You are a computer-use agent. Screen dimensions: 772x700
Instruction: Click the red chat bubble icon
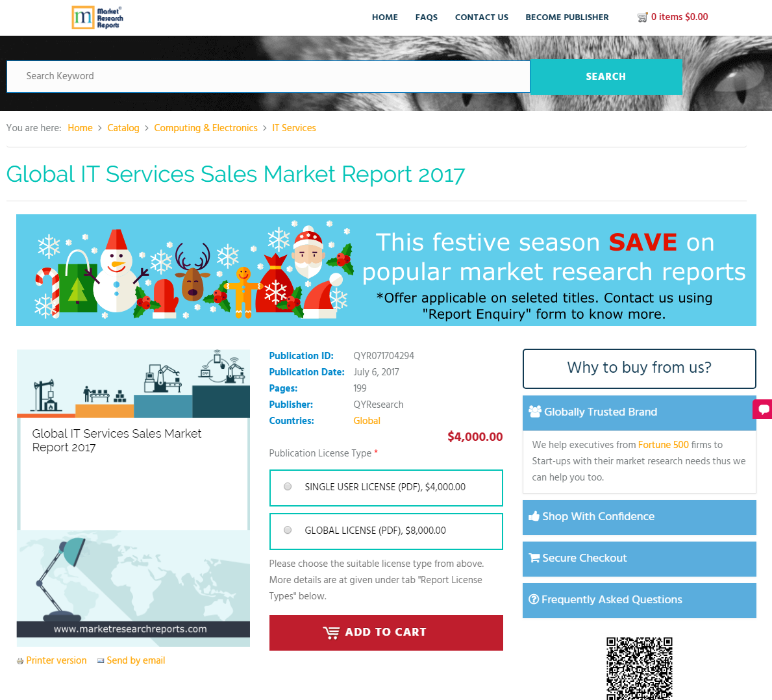763,409
